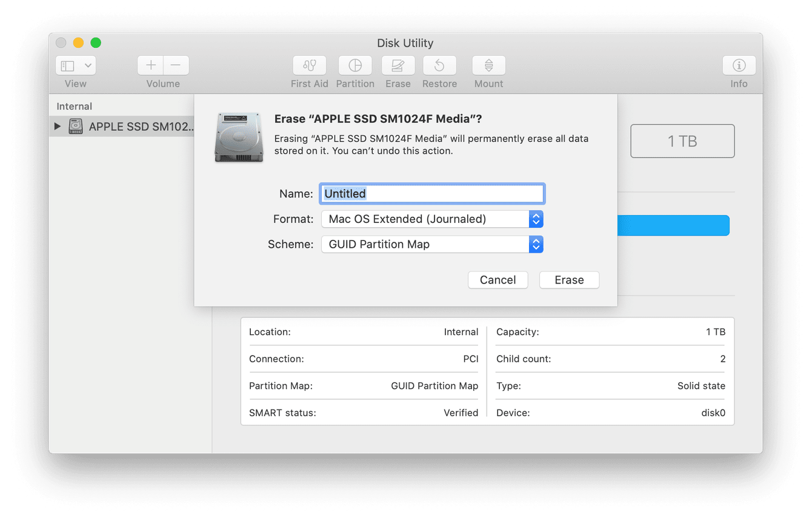Add a volume with the plus icon

click(150, 65)
